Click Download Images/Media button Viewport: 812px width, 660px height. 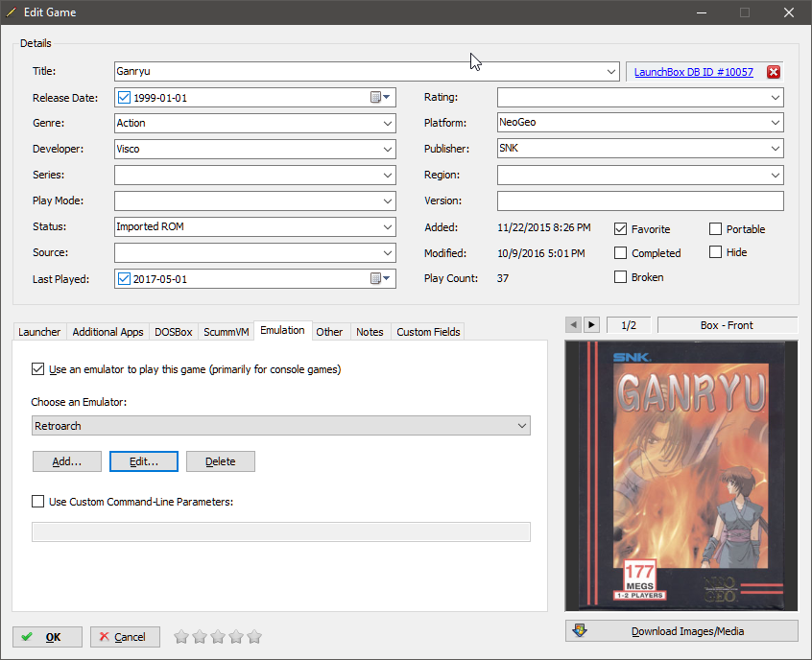click(681, 631)
